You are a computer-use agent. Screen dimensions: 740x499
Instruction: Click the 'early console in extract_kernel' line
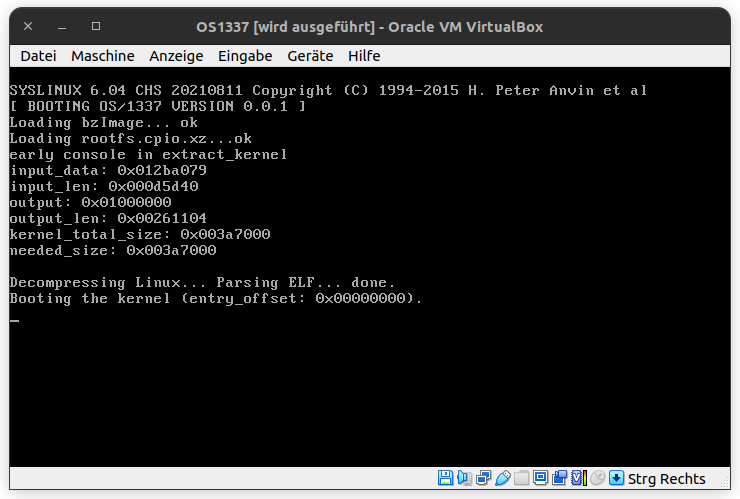[148, 154]
